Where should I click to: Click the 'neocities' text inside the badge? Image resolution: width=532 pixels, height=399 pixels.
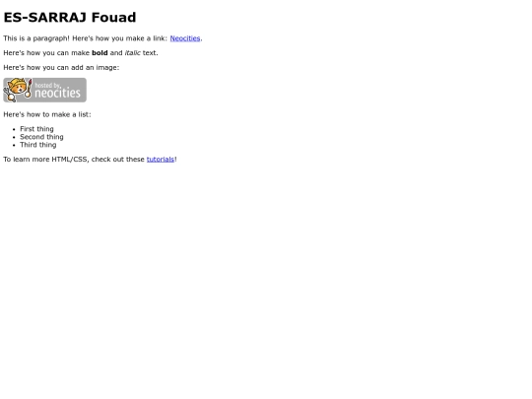click(x=58, y=93)
